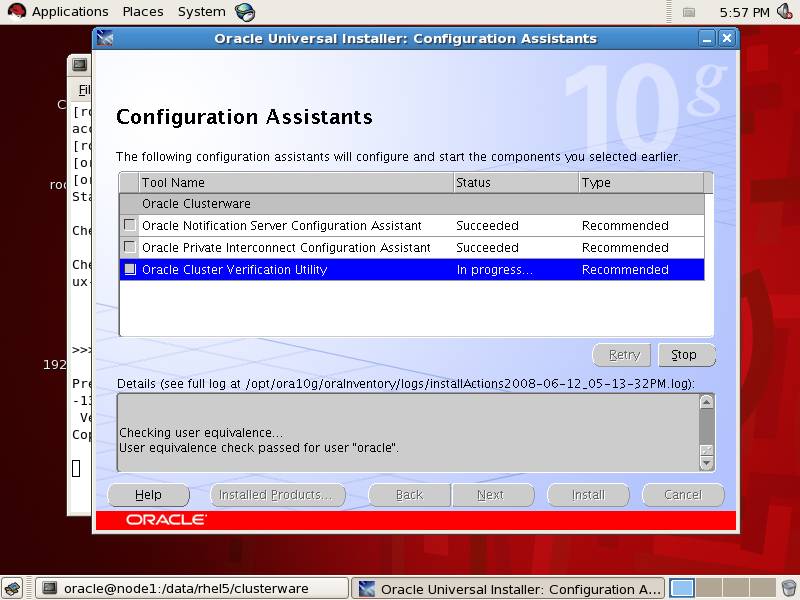The height and width of the screenshot is (600, 800).
Task: Select Oracle Cluster Verification Utility row text
Action: (235, 269)
